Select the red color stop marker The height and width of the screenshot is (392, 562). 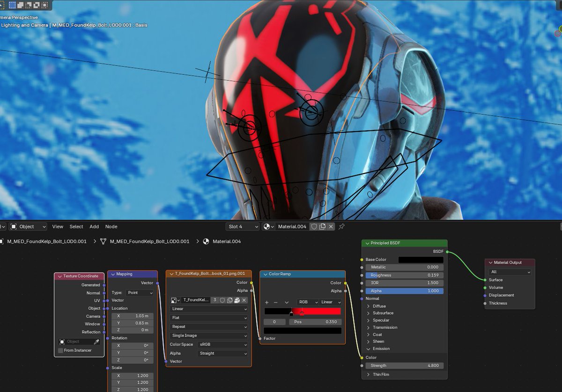coord(302,312)
